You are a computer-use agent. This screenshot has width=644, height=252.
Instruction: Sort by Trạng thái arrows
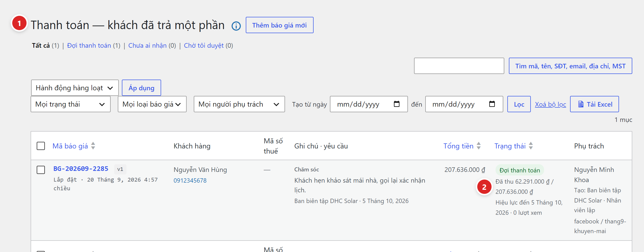click(531, 146)
